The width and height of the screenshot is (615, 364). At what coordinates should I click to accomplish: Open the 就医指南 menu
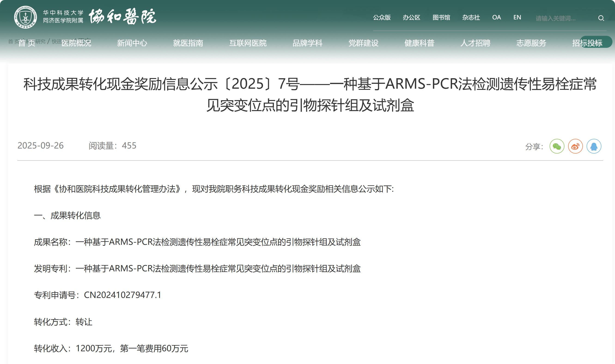(188, 43)
